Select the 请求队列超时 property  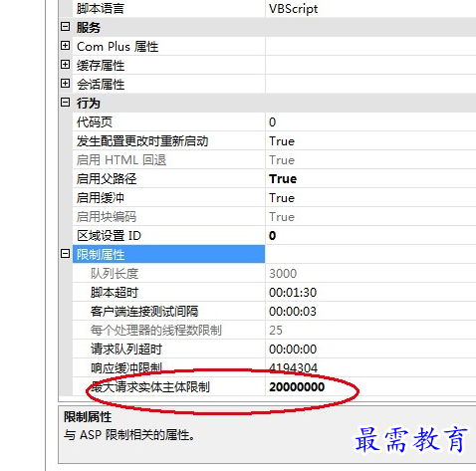coord(168,349)
